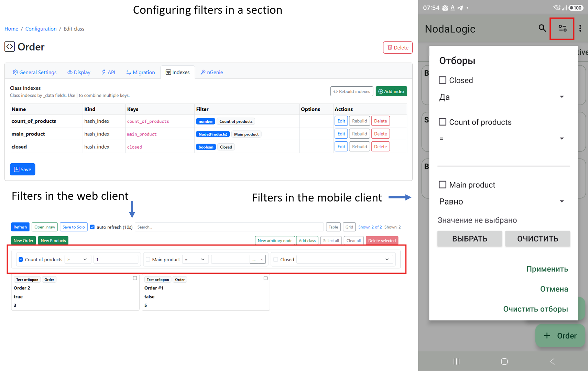Uncheck the web Count of products filter

(21, 260)
